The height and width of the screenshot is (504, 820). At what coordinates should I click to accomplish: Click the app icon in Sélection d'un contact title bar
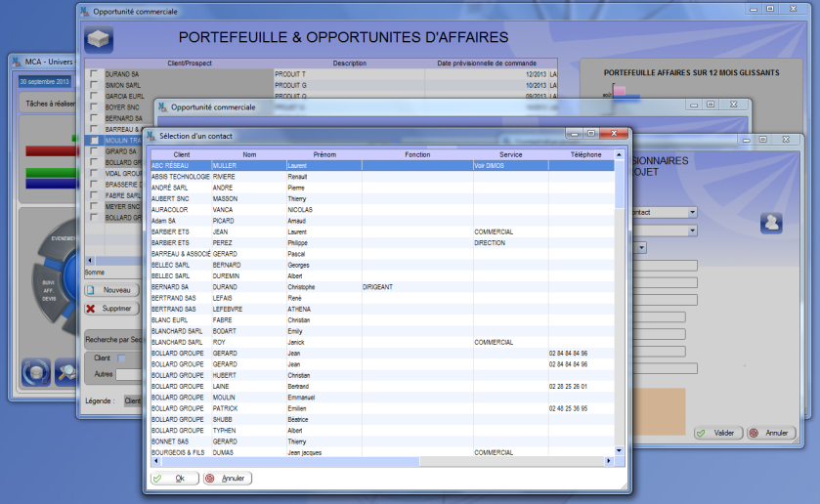click(x=151, y=136)
